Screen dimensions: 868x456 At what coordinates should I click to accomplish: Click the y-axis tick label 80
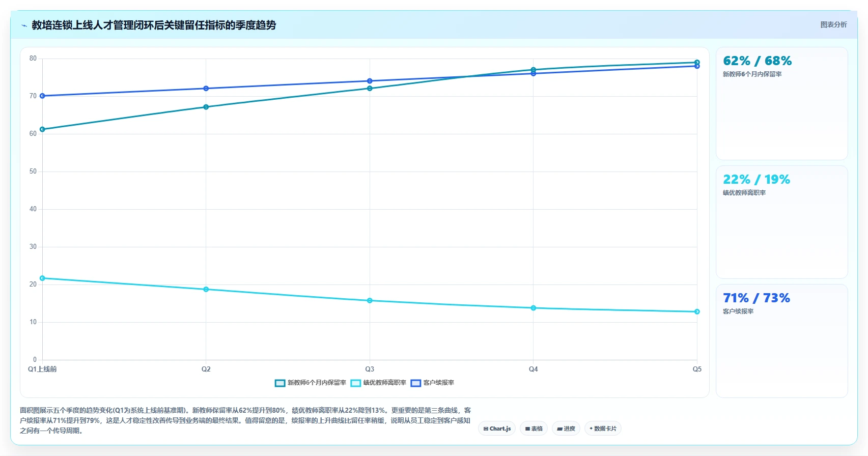click(33, 59)
